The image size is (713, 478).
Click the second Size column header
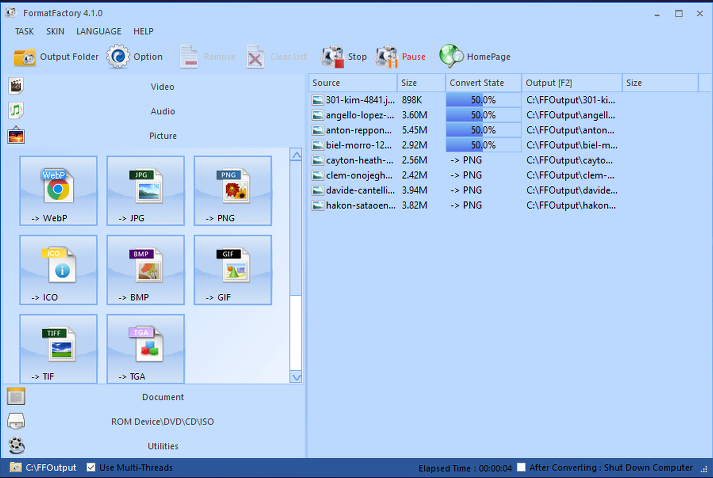point(660,83)
